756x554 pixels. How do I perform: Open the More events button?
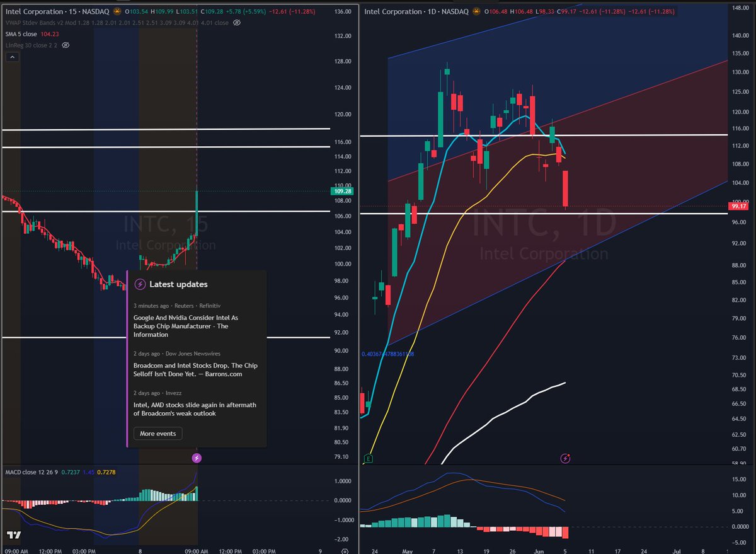158,434
